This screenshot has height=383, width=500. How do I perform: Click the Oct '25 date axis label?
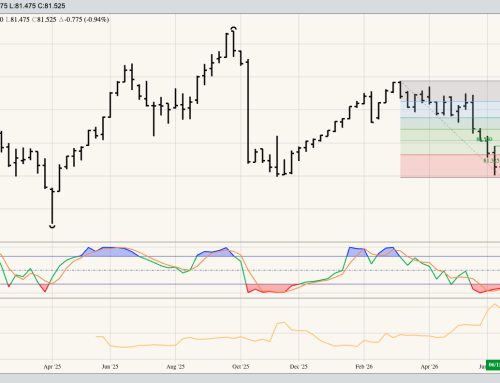coord(241,367)
